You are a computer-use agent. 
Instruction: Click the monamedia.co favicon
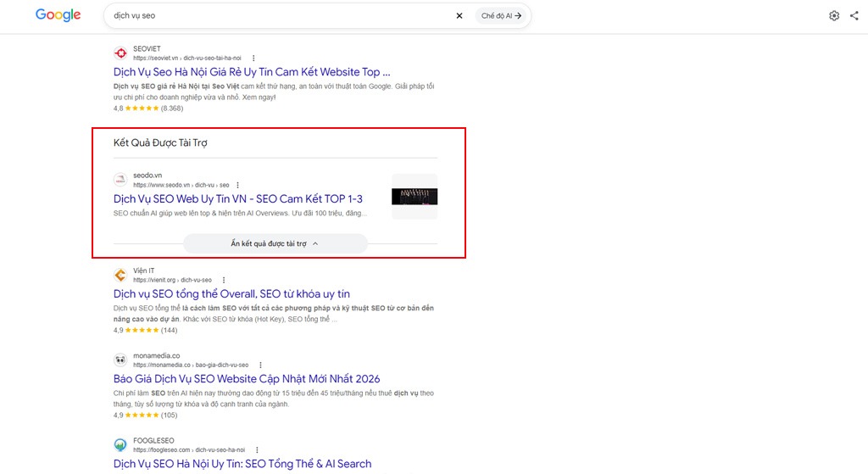coord(120,360)
